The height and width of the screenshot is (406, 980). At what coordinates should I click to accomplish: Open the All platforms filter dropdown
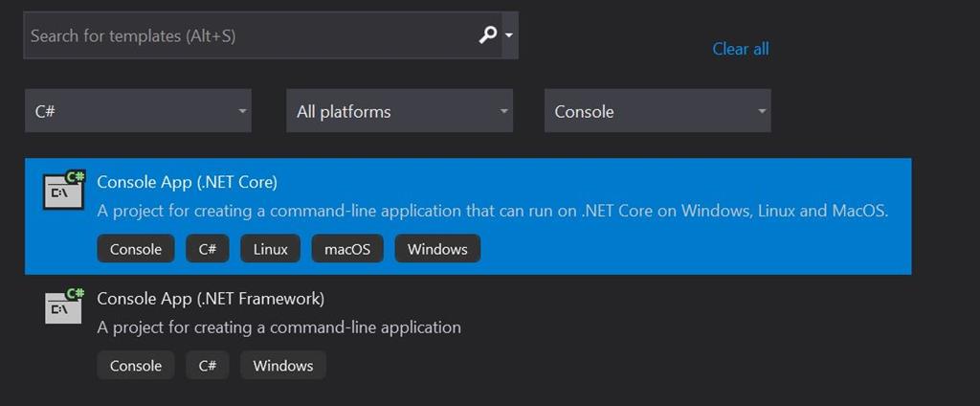399,111
